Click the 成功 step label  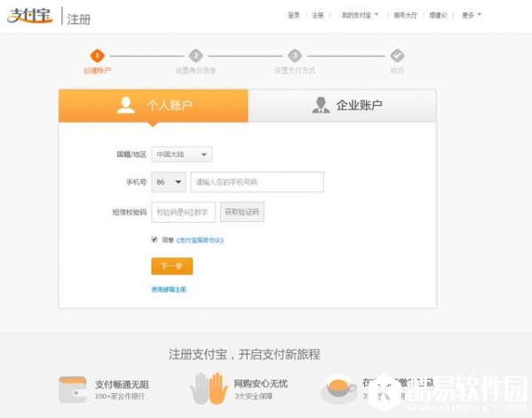tap(397, 70)
